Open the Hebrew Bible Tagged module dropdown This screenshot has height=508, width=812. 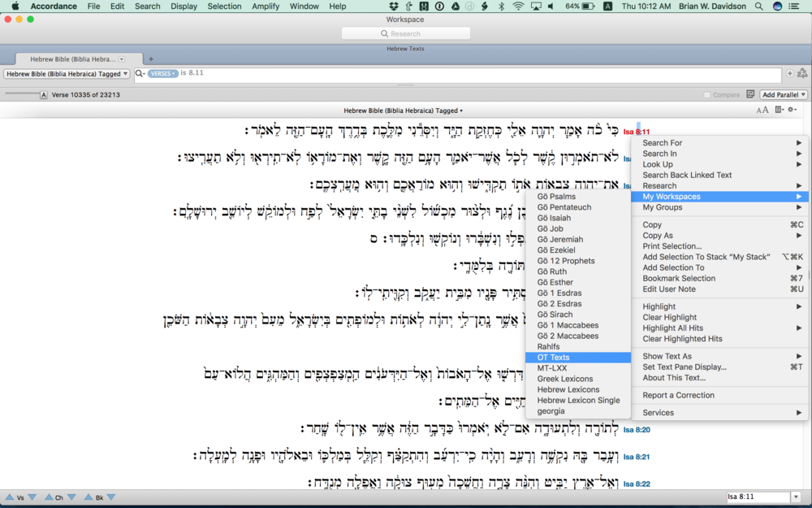point(67,73)
